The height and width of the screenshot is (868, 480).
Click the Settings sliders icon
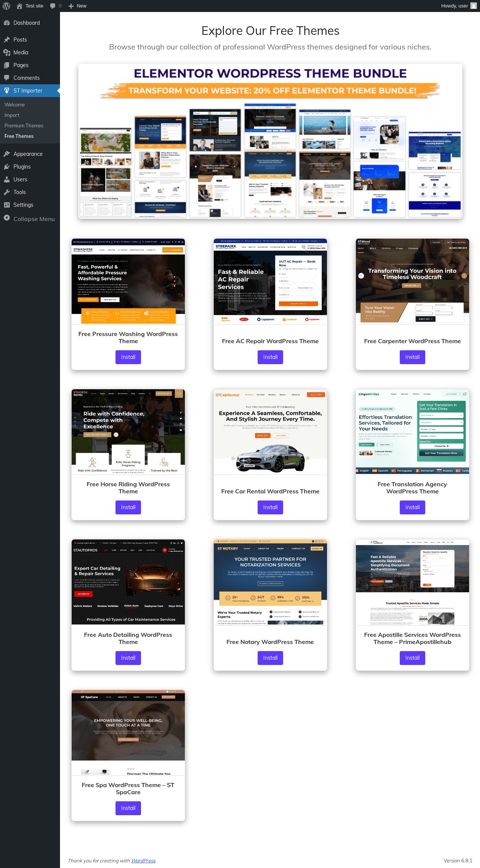coord(7,205)
